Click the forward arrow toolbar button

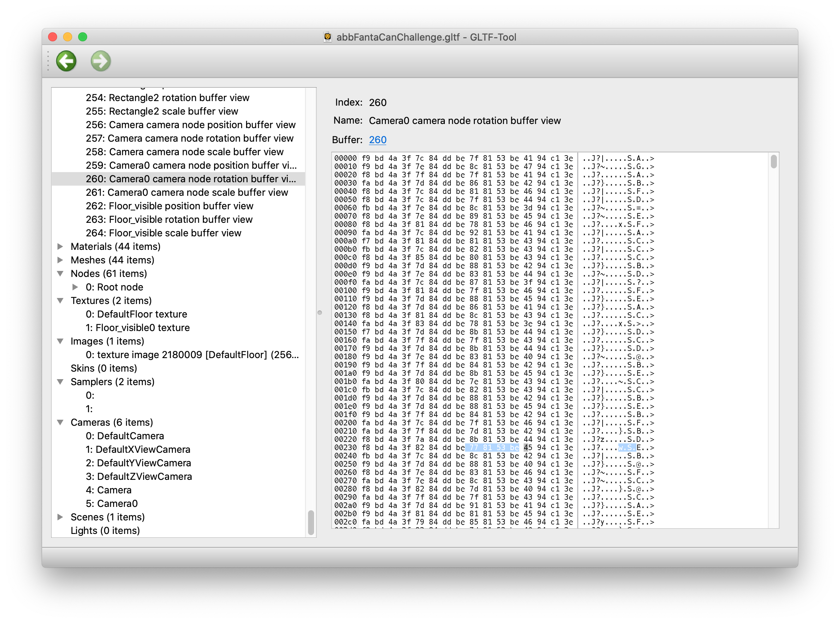coord(101,61)
